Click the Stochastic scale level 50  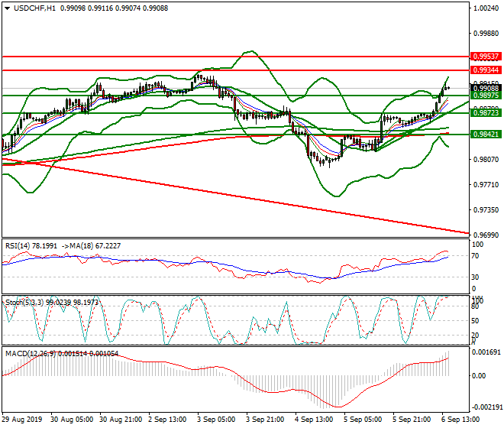click(x=475, y=321)
